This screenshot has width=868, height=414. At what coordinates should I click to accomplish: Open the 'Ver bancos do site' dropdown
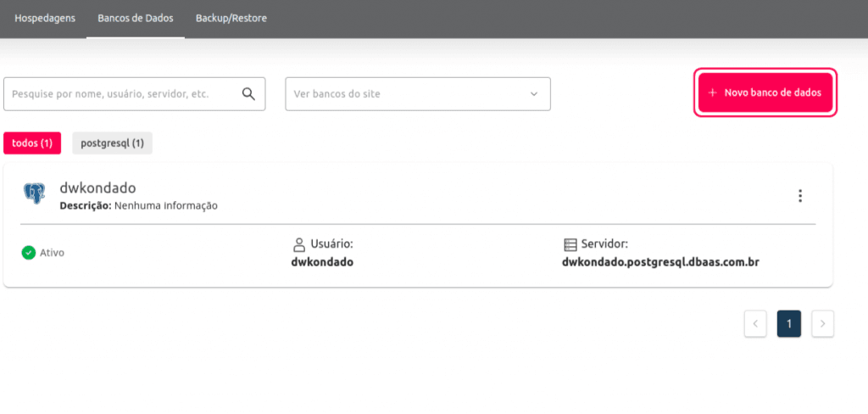click(407, 94)
